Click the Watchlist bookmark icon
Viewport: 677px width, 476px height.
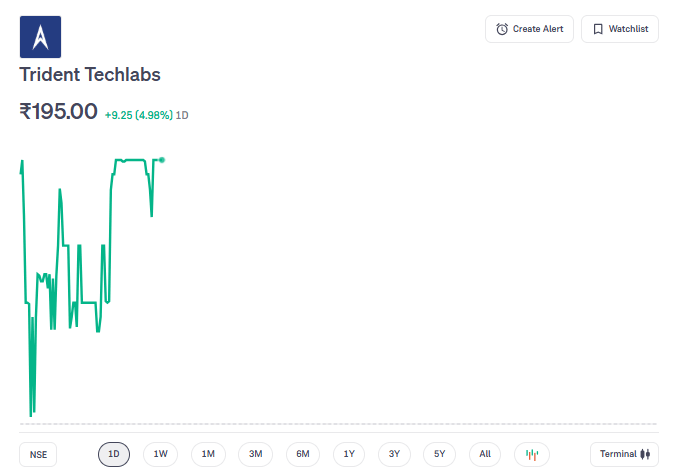pyautogui.click(x=597, y=29)
